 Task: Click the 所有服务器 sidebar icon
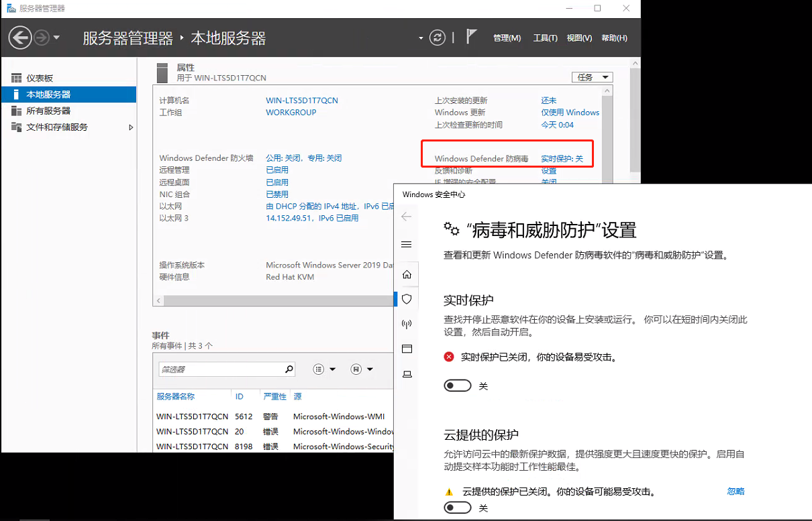16,111
